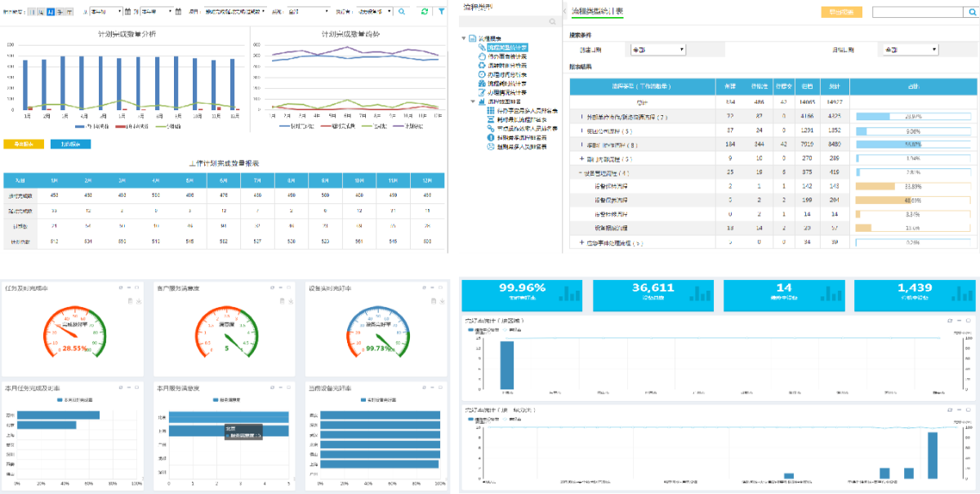Open the 创建日期 dropdown showing 全部

[657, 50]
